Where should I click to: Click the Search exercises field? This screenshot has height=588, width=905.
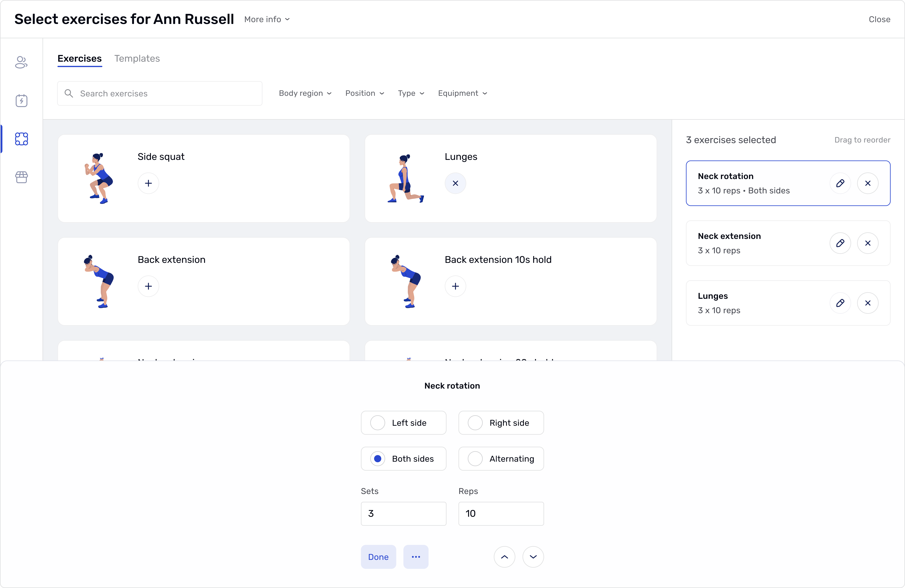(x=160, y=94)
